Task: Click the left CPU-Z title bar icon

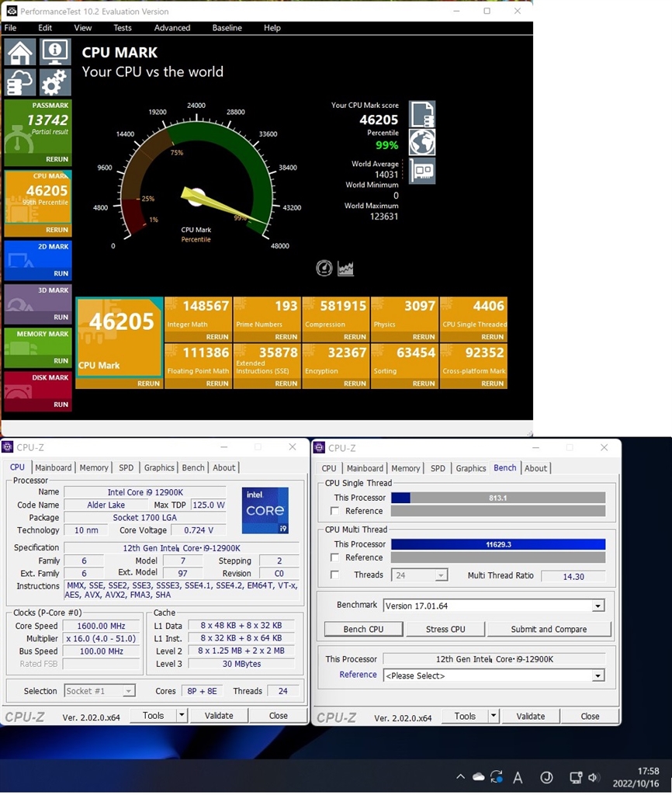Action: click(x=8, y=446)
